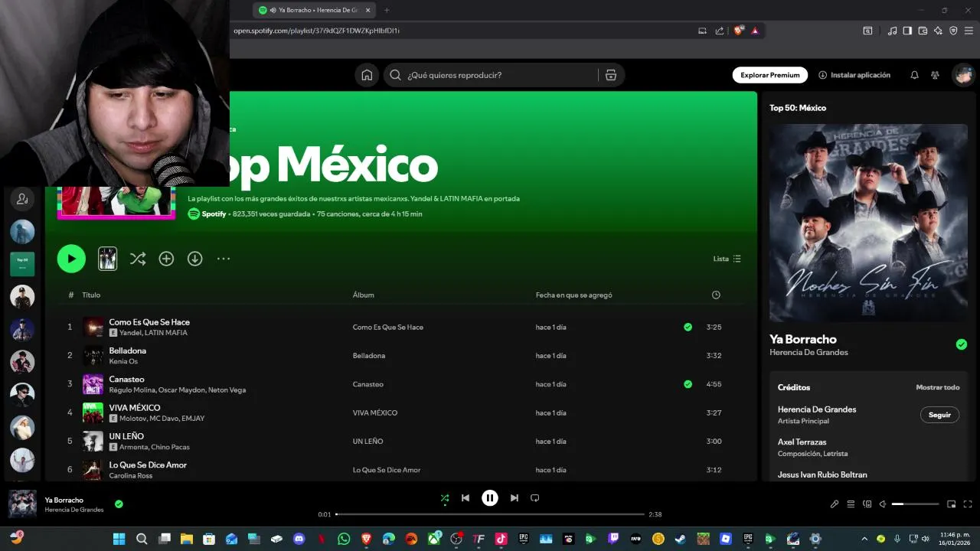Click Instalar aplicación link
This screenshot has width=980, height=551.
854,75
